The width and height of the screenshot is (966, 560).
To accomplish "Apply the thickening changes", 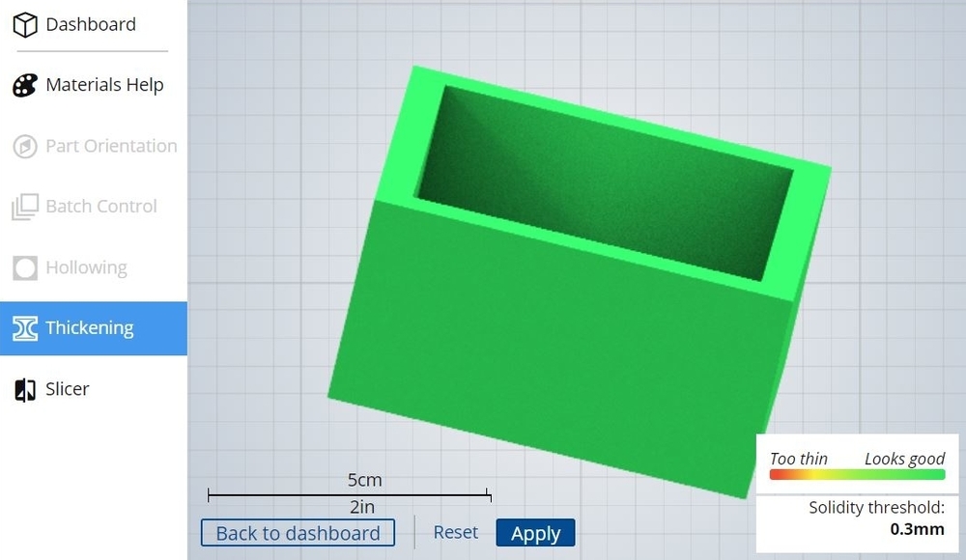I will pos(535,533).
